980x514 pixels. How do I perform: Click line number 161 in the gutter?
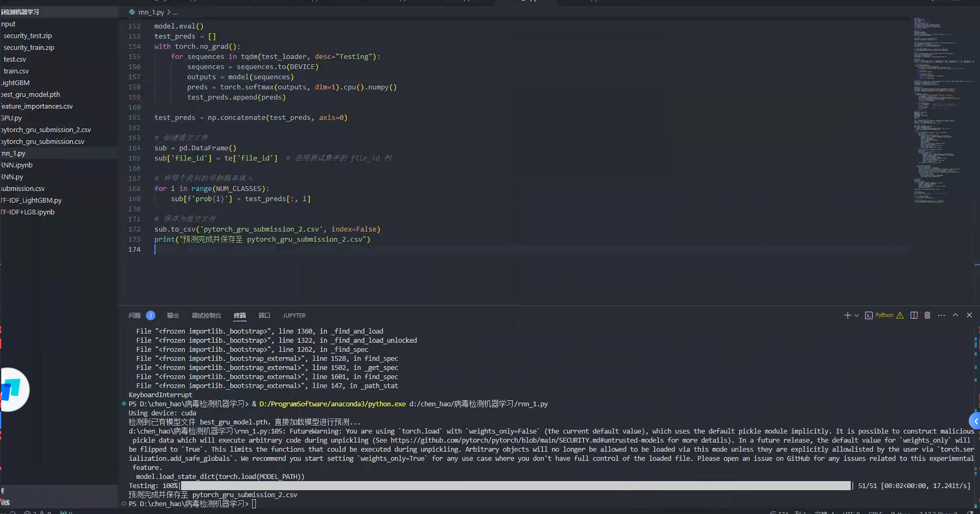click(x=134, y=118)
